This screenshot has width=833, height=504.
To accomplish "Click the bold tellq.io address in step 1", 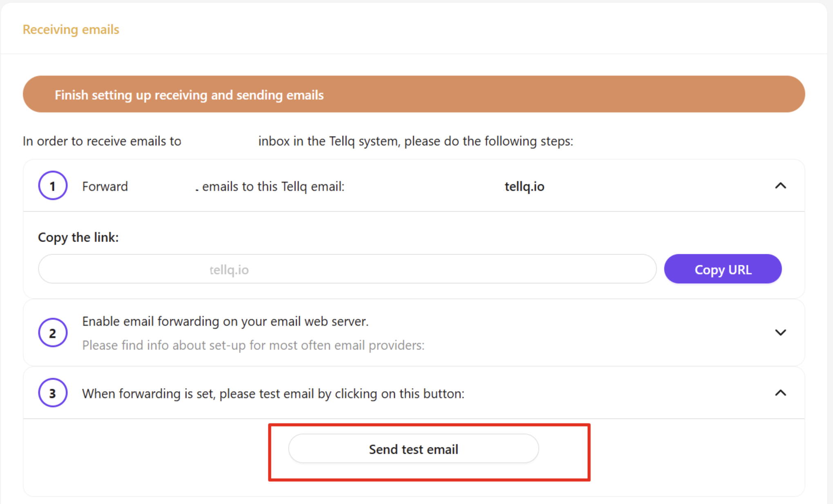I will 524,187.
